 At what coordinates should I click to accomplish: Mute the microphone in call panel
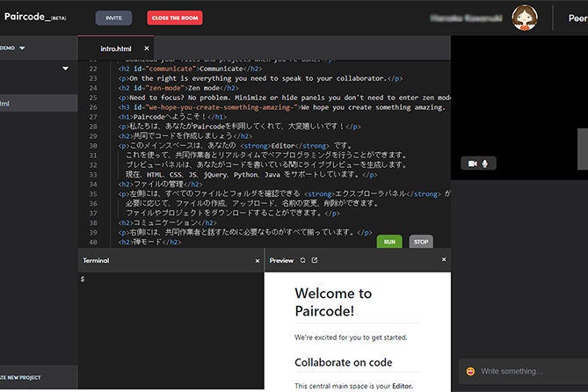coord(484,163)
